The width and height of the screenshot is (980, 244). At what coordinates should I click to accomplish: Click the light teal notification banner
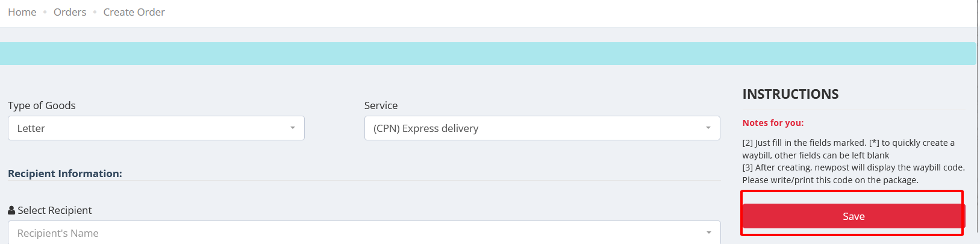tap(488, 54)
